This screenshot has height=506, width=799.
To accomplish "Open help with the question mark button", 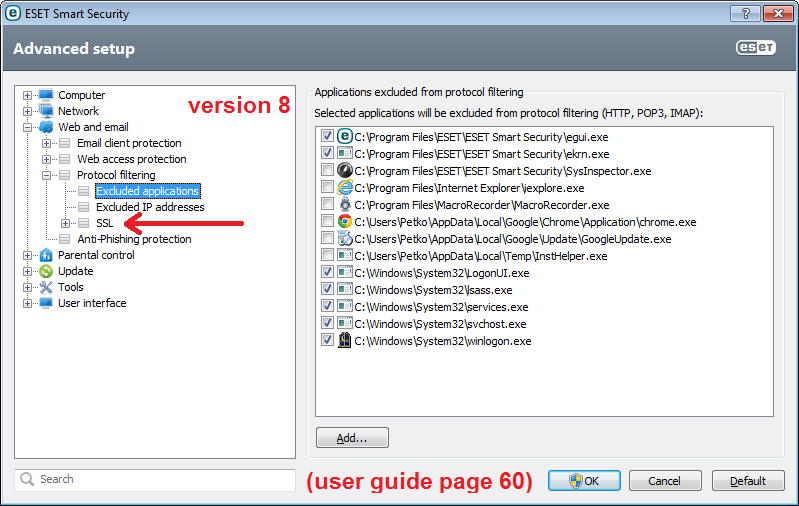I will coord(745,14).
